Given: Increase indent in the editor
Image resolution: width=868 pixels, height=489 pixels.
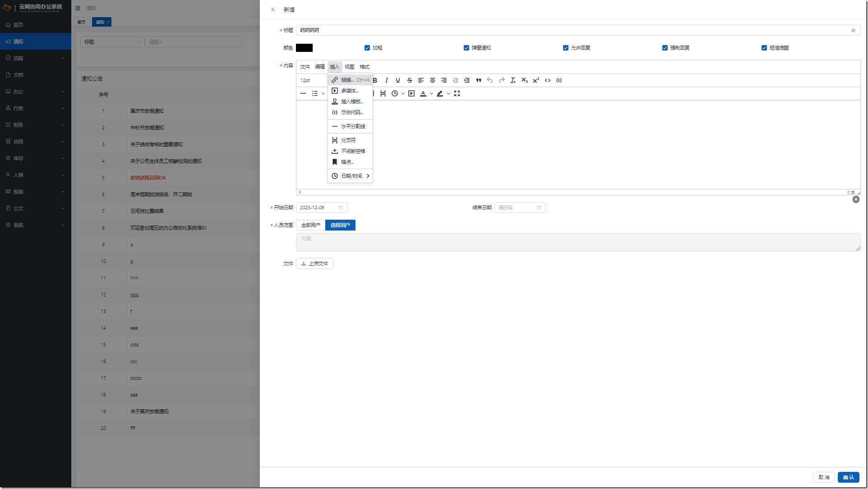Looking at the screenshot, I should pyautogui.click(x=467, y=80).
